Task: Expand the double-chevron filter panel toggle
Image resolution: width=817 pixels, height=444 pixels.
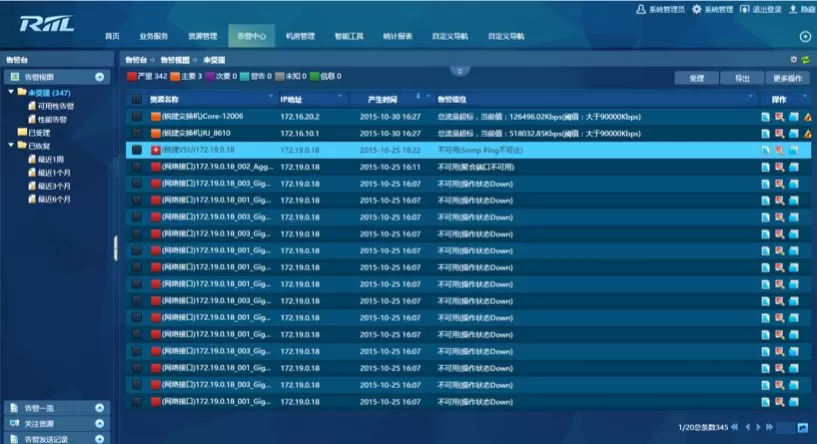Action: coord(459,71)
